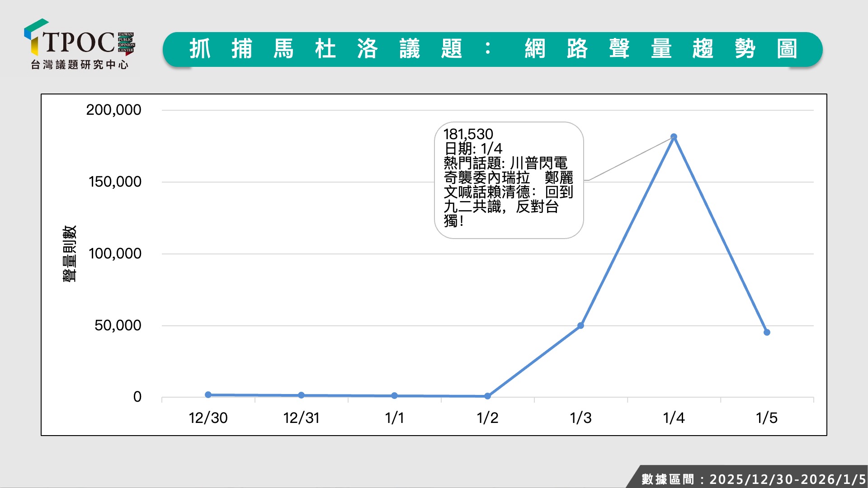Click the green chart title banner
The height and width of the screenshot is (488, 868).
click(492, 49)
